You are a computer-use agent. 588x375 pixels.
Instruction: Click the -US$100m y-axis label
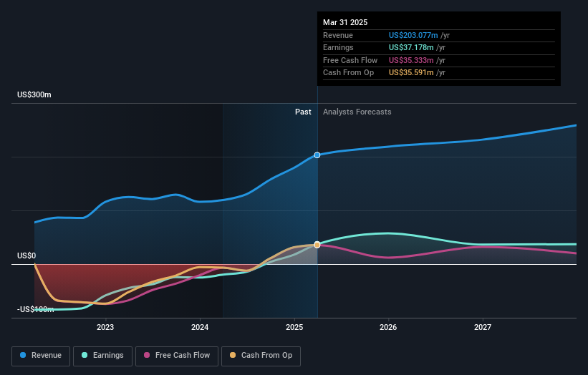click(36, 309)
